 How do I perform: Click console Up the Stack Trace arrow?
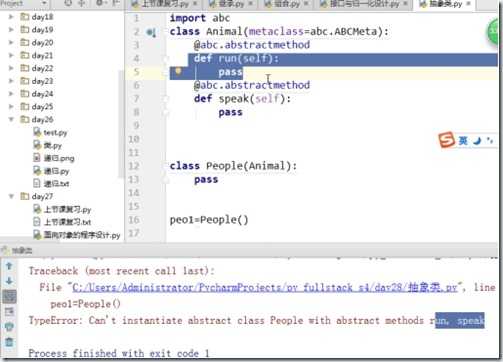tap(9, 266)
